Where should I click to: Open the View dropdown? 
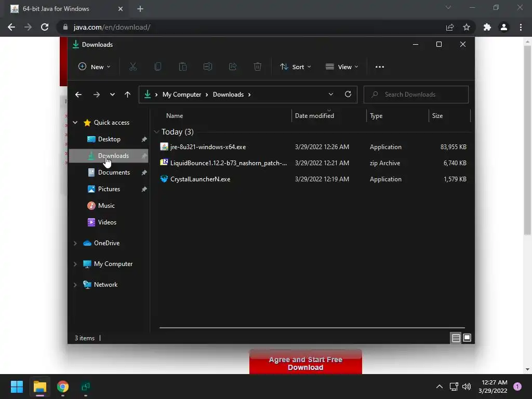point(342,67)
